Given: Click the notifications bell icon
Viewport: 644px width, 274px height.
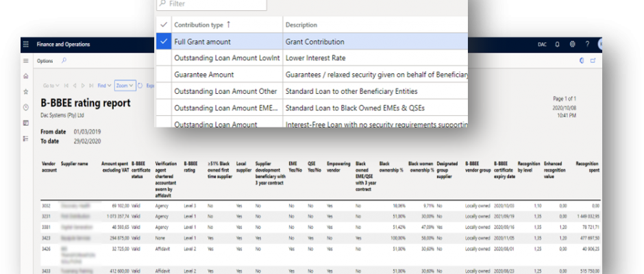Looking at the screenshot, I should coord(558,44).
